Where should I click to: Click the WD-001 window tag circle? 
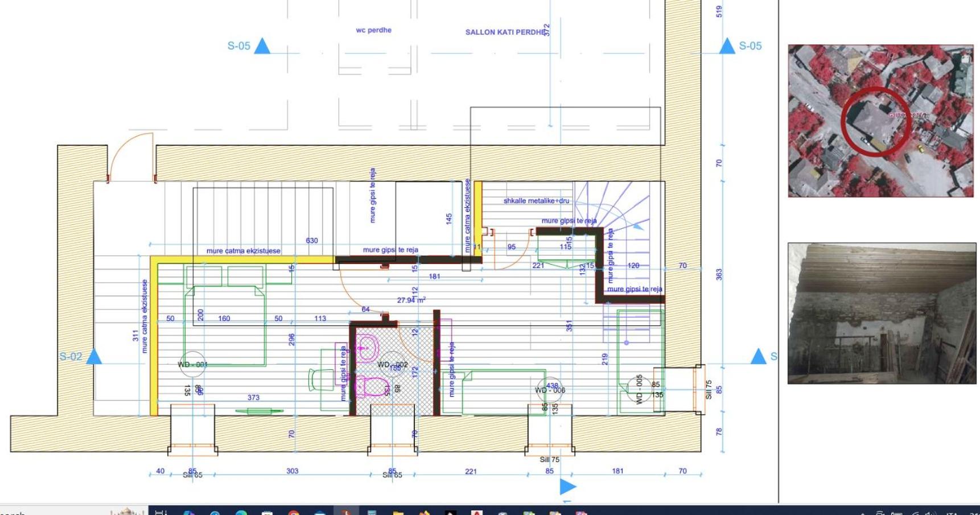coord(192,364)
